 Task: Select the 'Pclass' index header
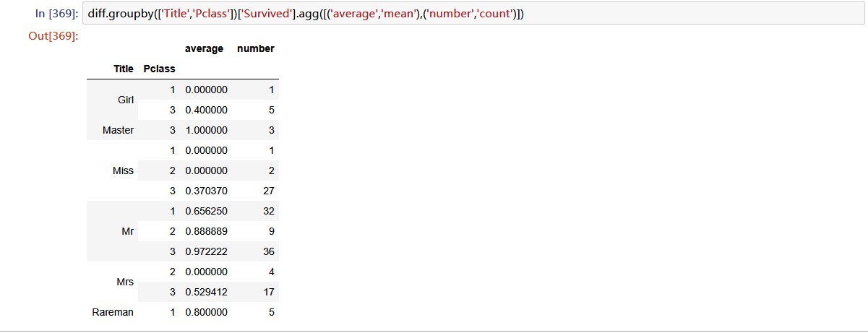point(159,69)
